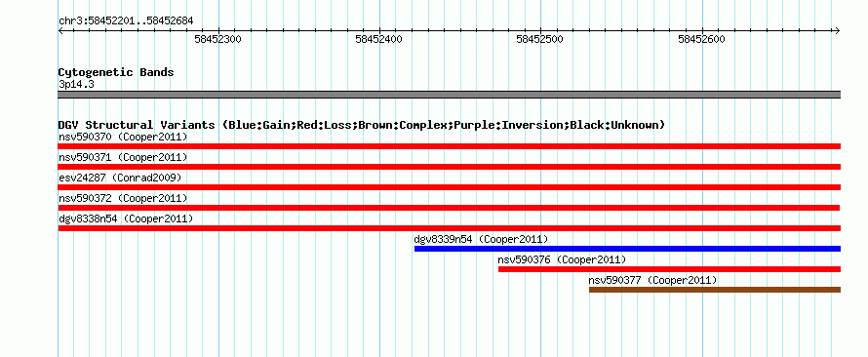The image size is (868, 357).
Task: Click the nsv590372 (Cooper2011) label
Action: (x=123, y=198)
